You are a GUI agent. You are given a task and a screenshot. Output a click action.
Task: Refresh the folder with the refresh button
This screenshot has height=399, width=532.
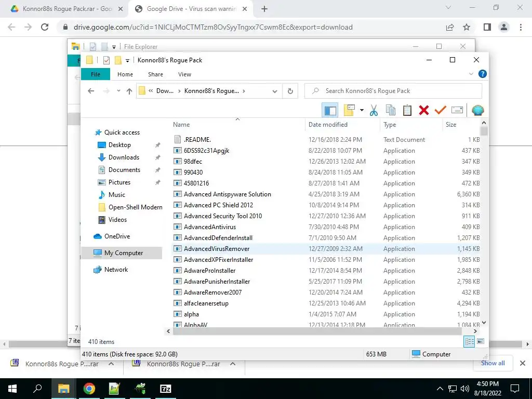point(290,91)
